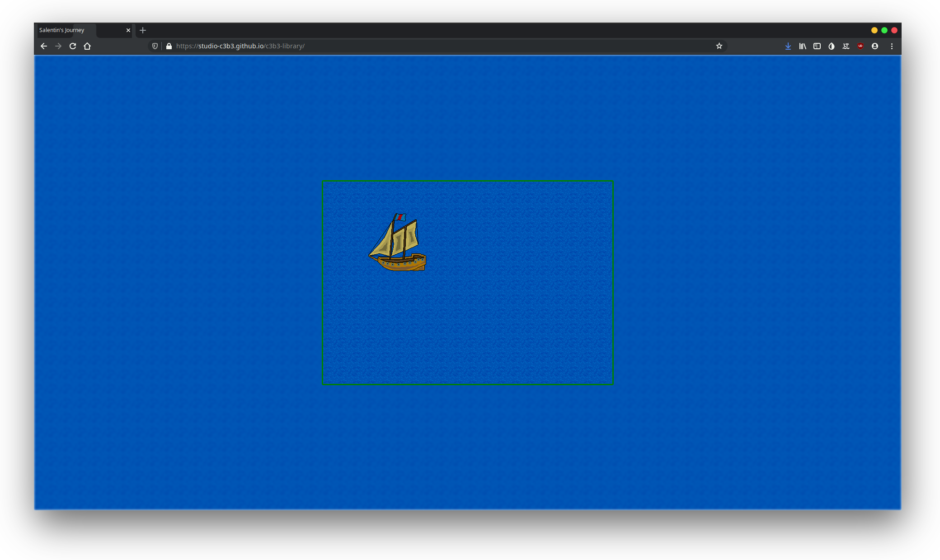Toggle the sidebar panel icon
This screenshot has width=940, height=560.
[817, 46]
